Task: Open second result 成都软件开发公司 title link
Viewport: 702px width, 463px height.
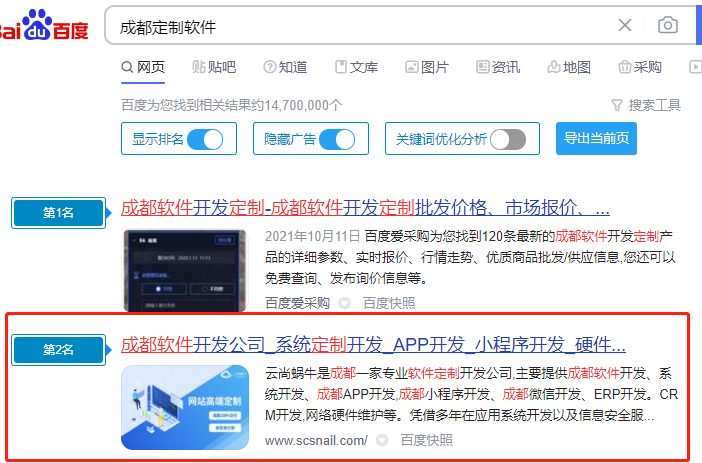Action: coord(373,345)
